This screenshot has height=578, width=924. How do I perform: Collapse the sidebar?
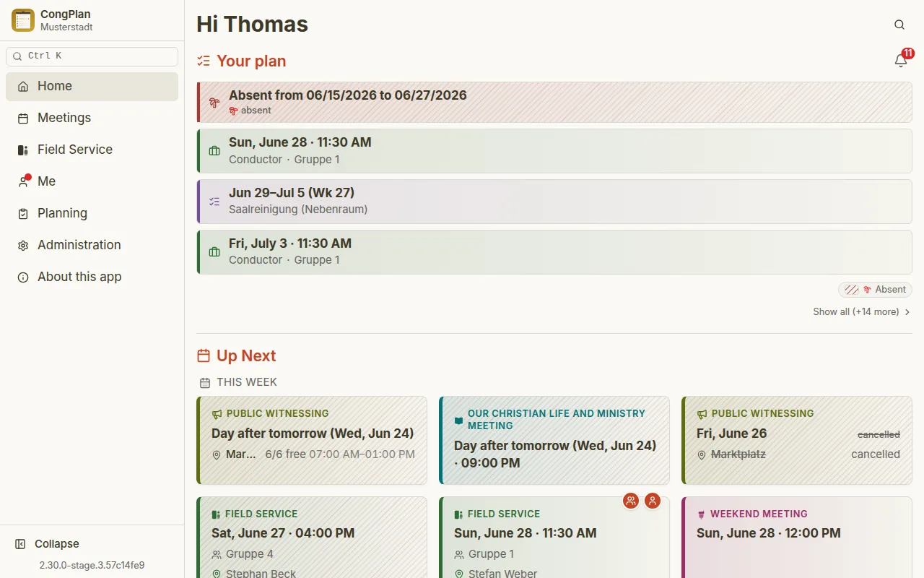point(48,544)
